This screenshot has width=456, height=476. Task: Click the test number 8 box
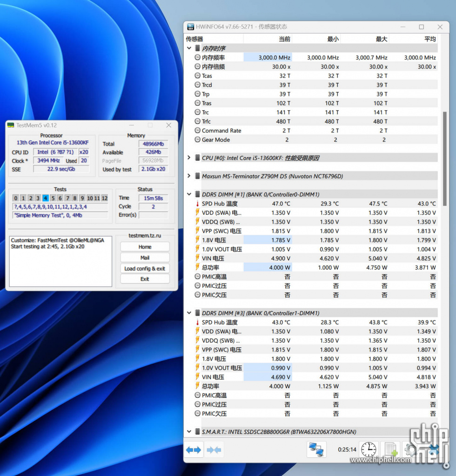pos(75,198)
